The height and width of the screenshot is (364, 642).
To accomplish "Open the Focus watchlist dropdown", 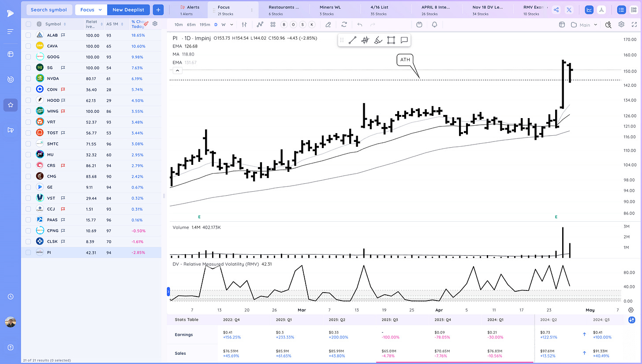I will (x=91, y=10).
